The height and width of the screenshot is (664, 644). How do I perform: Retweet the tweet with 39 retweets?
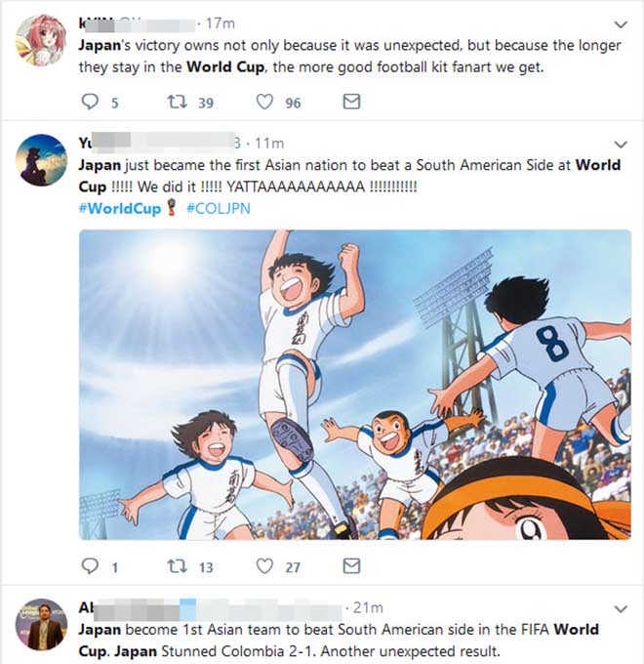[x=177, y=102]
